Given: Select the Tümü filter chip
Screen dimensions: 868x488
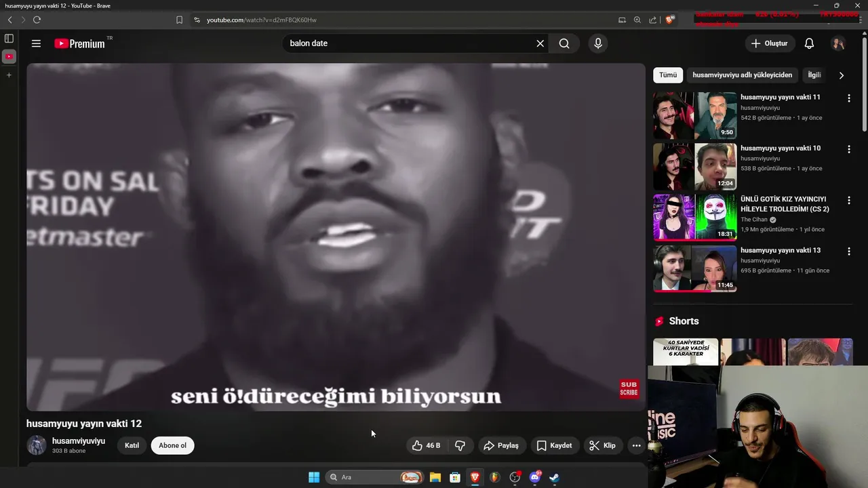Looking at the screenshot, I should coord(668,75).
